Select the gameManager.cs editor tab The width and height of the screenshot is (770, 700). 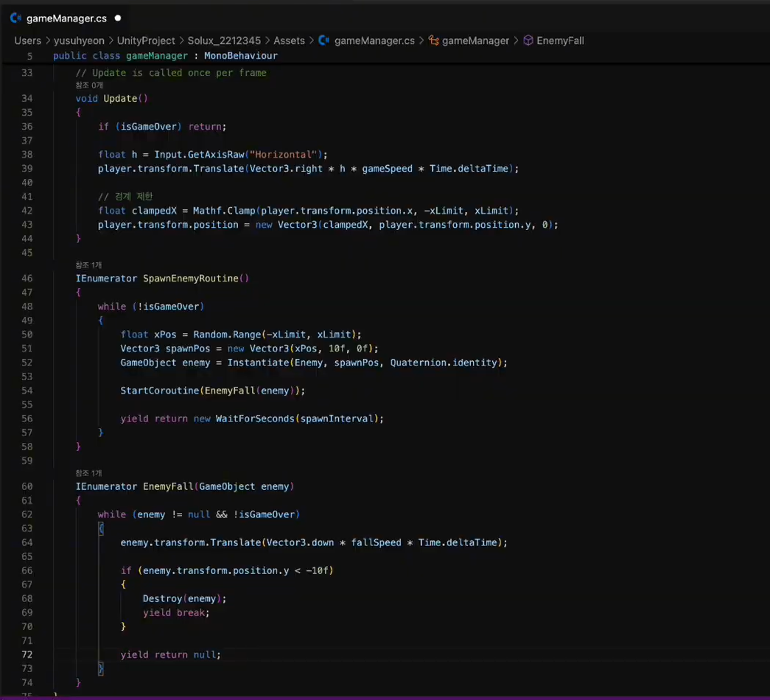coord(66,18)
